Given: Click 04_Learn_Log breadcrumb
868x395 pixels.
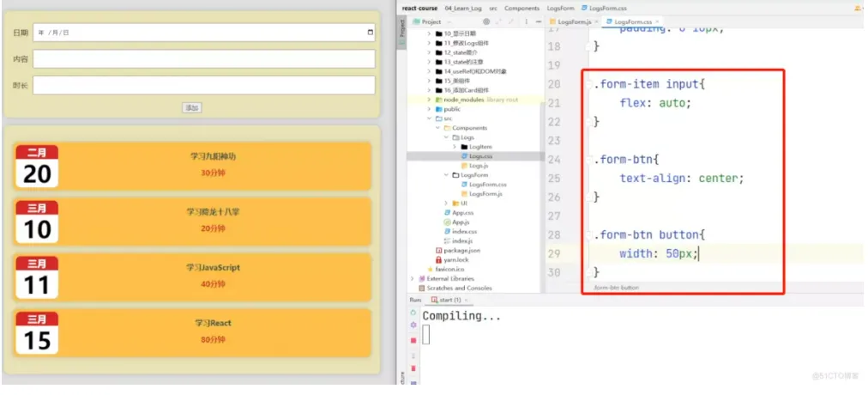Looking at the screenshot, I should pos(463,9).
